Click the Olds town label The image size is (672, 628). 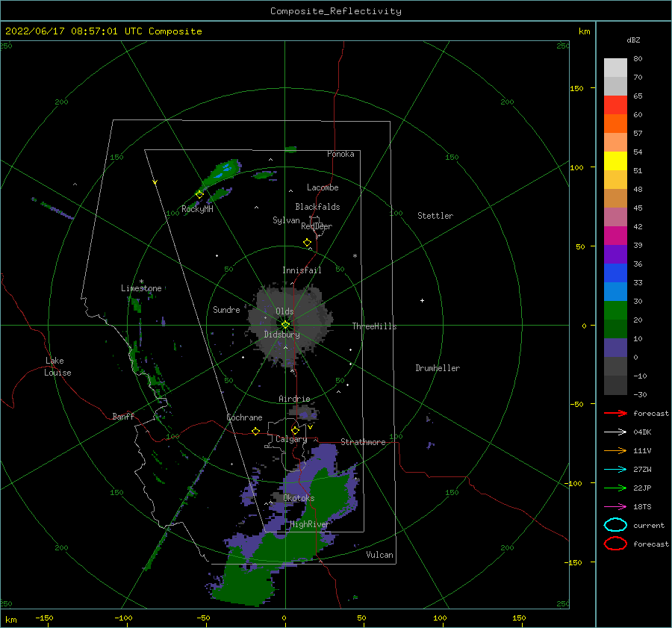pos(284,311)
